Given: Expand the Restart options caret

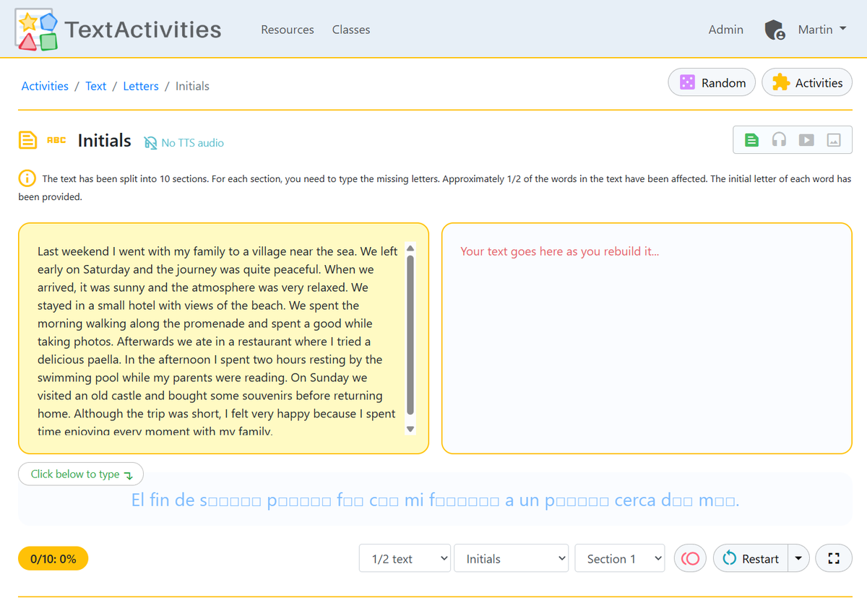Looking at the screenshot, I should click(x=798, y=558).
